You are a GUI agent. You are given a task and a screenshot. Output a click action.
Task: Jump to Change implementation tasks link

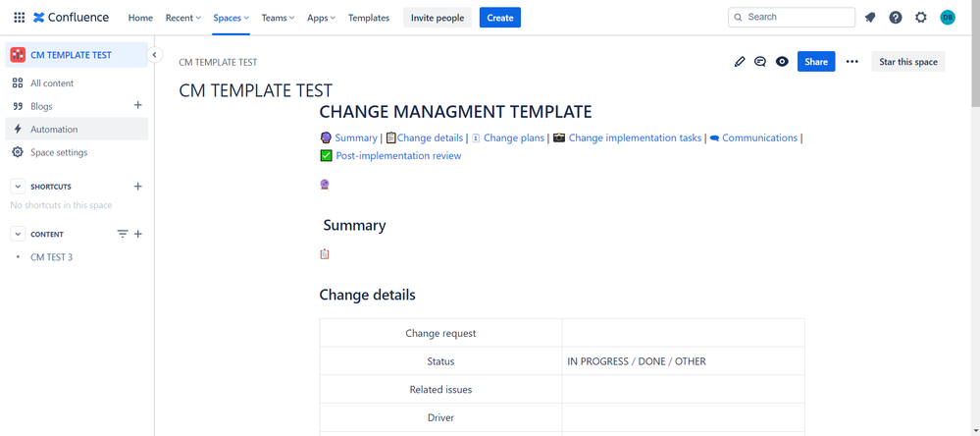tap(635, 137)
